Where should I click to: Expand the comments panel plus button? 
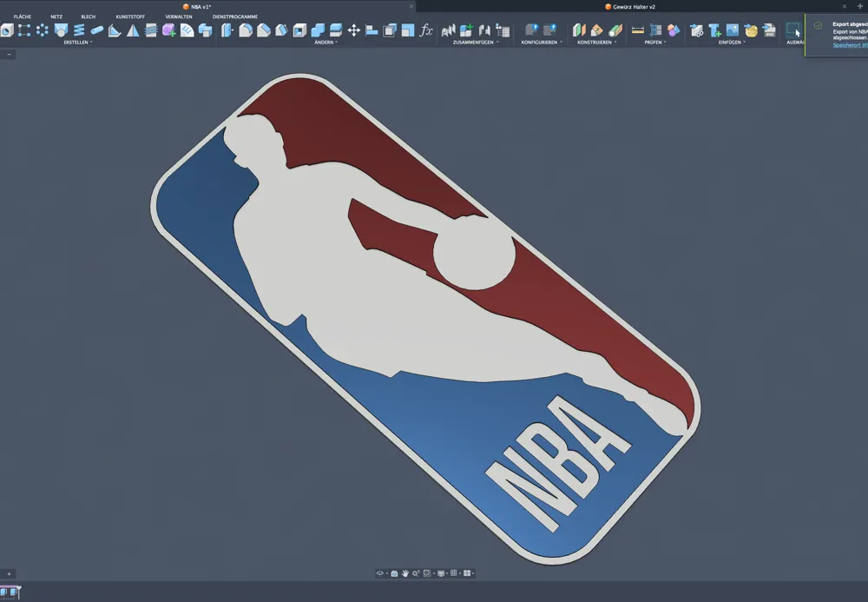pos(9,573)
